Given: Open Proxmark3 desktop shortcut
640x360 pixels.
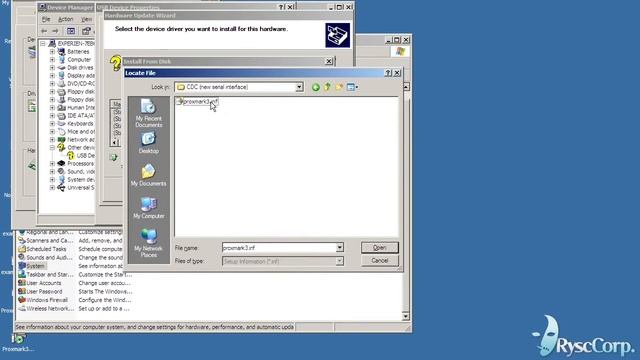Looking at the screenshot, I should coord(18,343).
